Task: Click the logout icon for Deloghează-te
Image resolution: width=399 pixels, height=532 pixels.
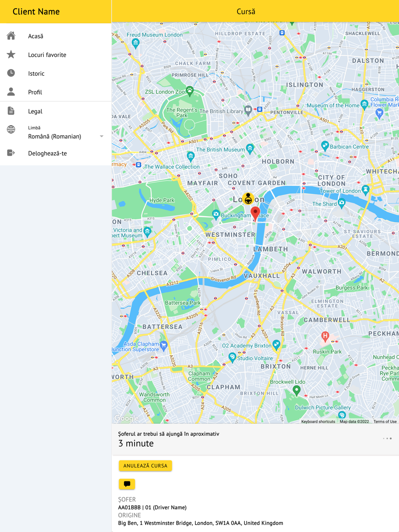Action: [x=11, y=153]
